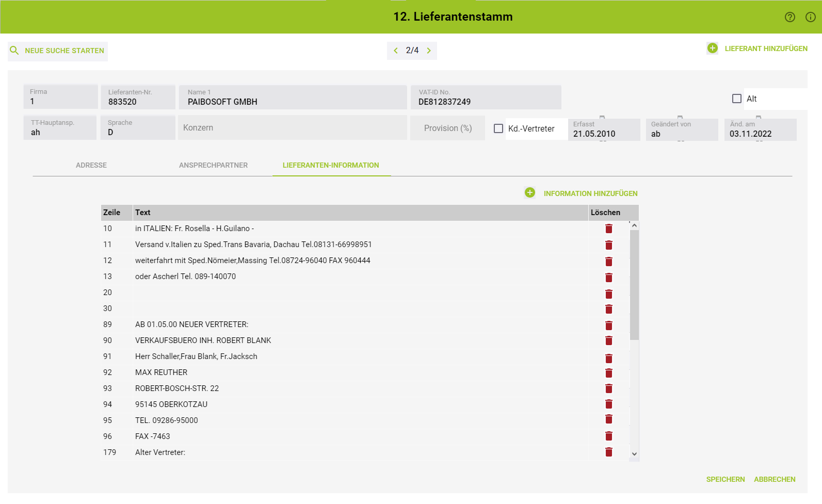The image size is (822, 504).
Task: Go to next supplier record
Action: [428, 51]
